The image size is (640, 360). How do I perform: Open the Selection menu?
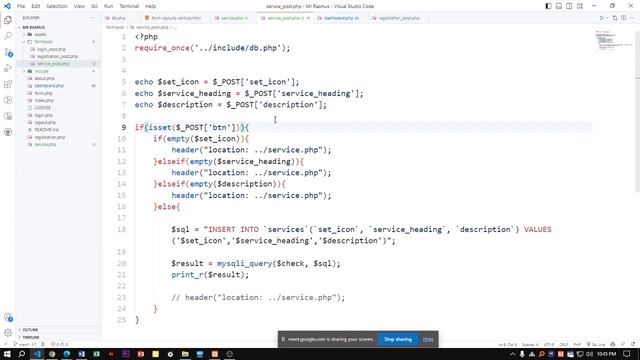tap(57, 6)
